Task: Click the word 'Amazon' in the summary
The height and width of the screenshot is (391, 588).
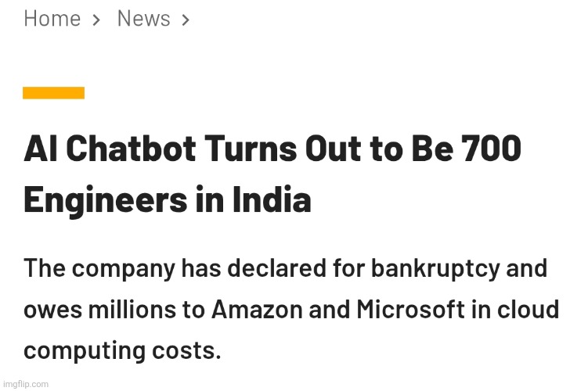Action: (258, 310)
